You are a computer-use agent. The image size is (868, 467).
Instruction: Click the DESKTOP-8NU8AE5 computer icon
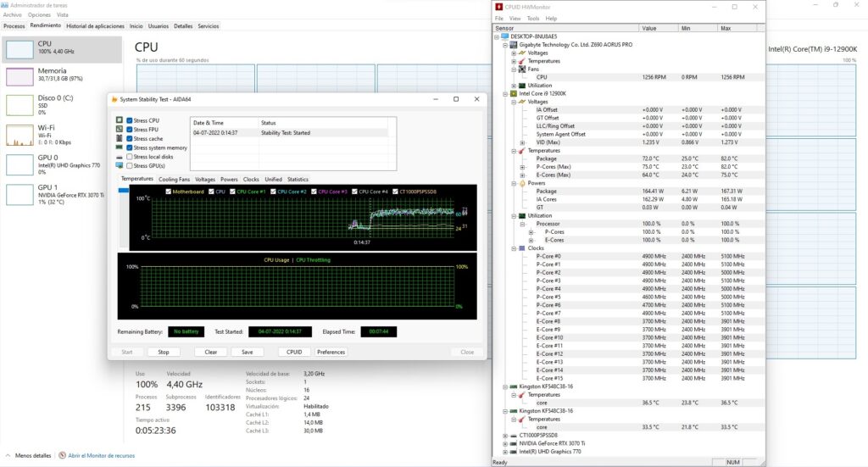(505, 36)
